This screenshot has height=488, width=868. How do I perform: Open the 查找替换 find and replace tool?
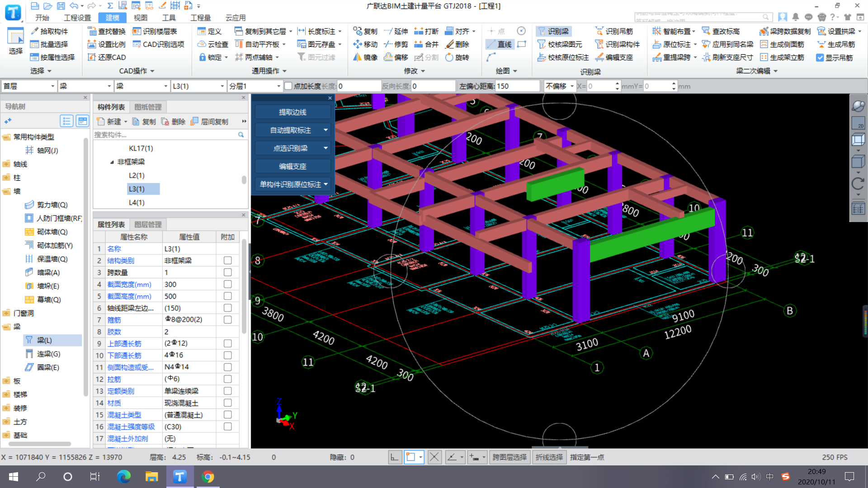click(x=107, y=31)
